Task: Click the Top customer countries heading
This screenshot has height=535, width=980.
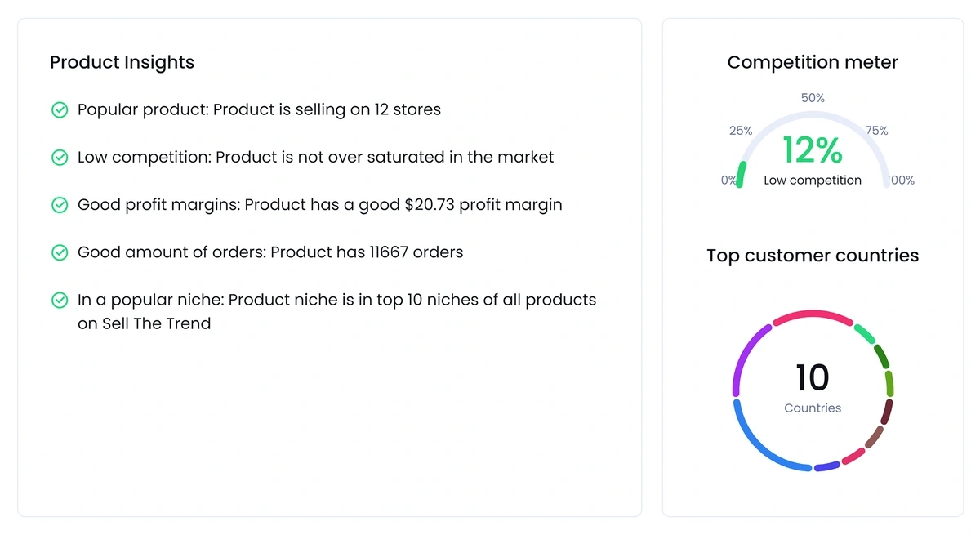Action: pos(813,256)
